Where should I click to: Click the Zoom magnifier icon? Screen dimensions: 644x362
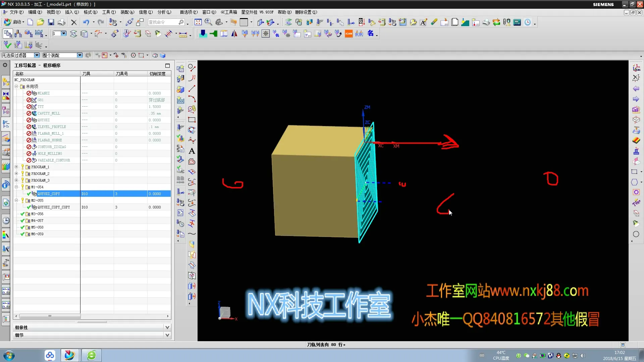pos(208,22)
